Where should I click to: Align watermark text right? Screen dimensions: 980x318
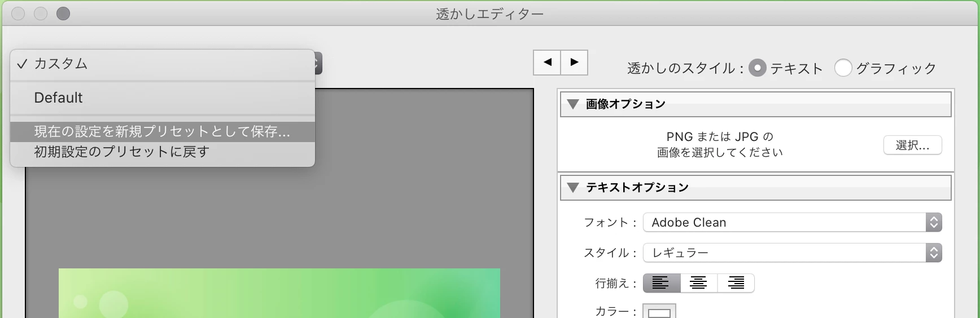pyautogui.click(x=736, y=283)
